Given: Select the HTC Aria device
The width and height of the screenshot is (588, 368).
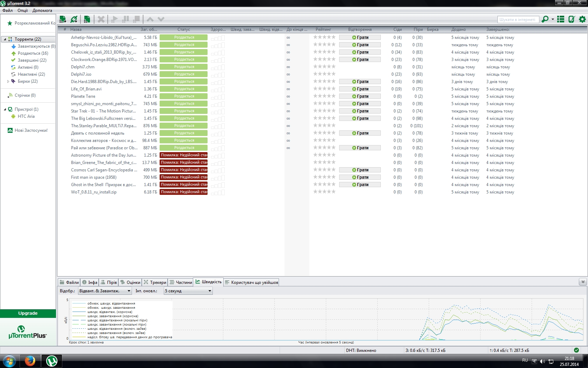Looking at the screenshot, I should point(23,116).
